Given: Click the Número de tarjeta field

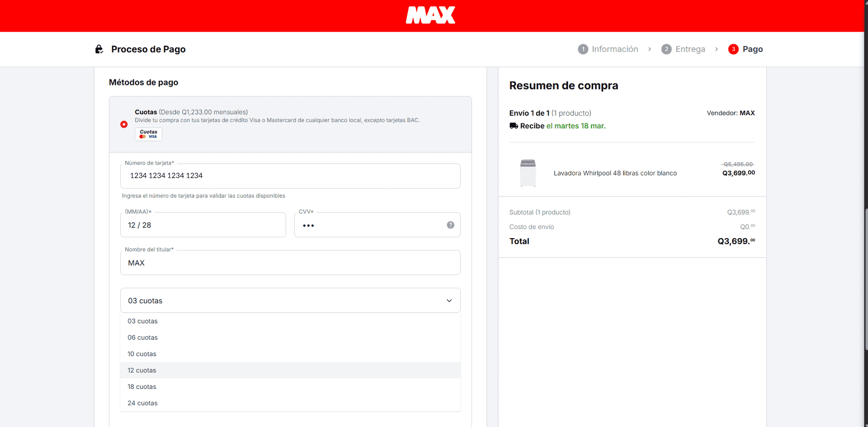Looking at the screenshot, I should click(290, 176).
